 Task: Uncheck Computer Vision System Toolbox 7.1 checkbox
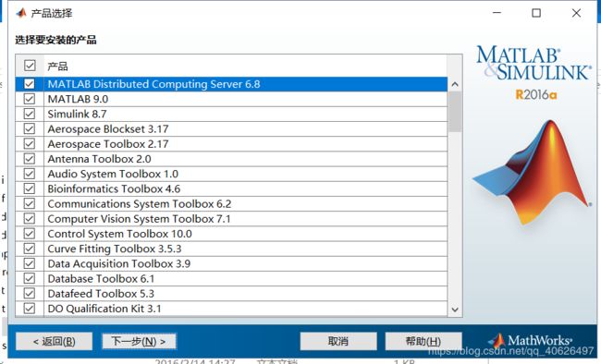click(30, 218)
